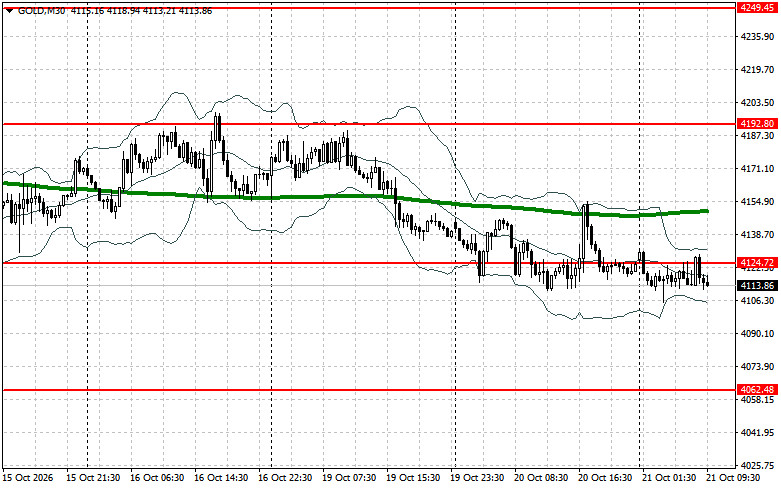Click the 4058.15 price scale value
Screen dimensions: 781x489
(757, 400)
